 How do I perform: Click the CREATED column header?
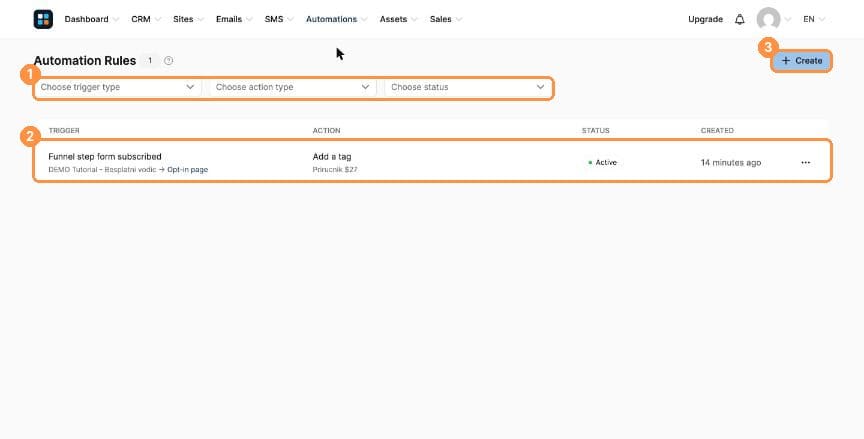(717, 131)
